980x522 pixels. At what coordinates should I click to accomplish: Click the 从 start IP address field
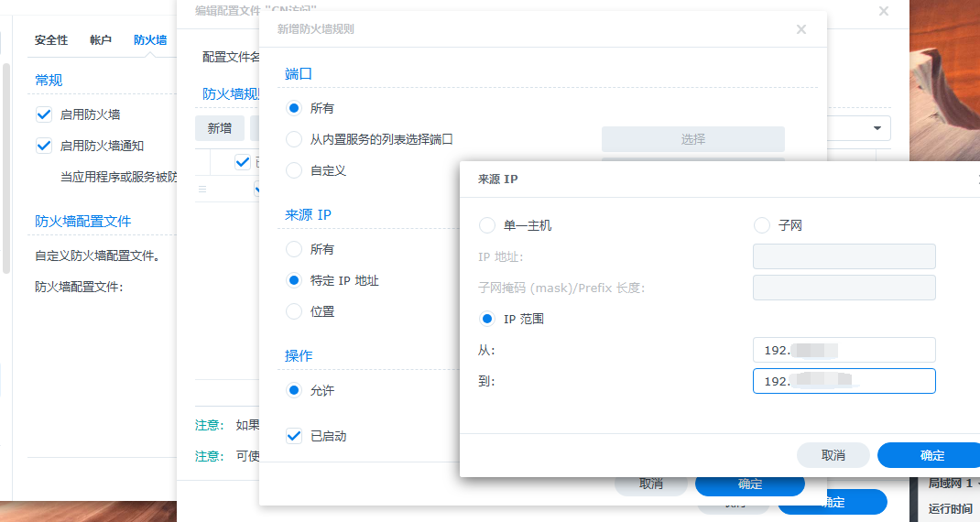(844, 350)
